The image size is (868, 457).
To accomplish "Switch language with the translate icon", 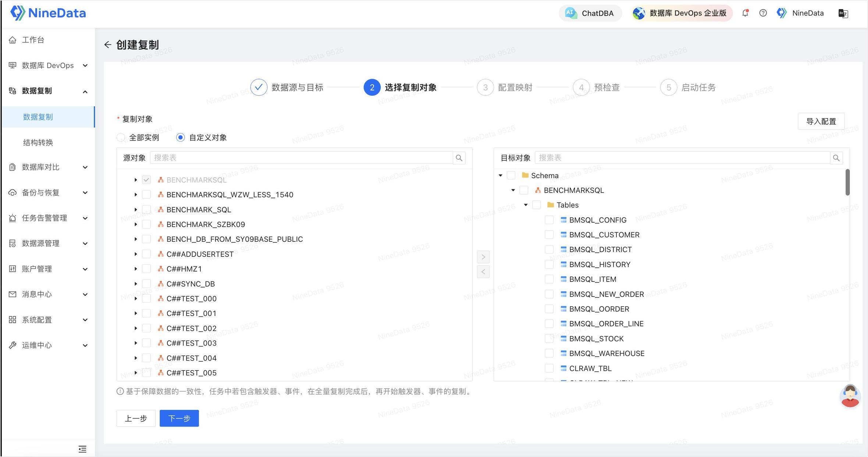I will tap(843, 14).
